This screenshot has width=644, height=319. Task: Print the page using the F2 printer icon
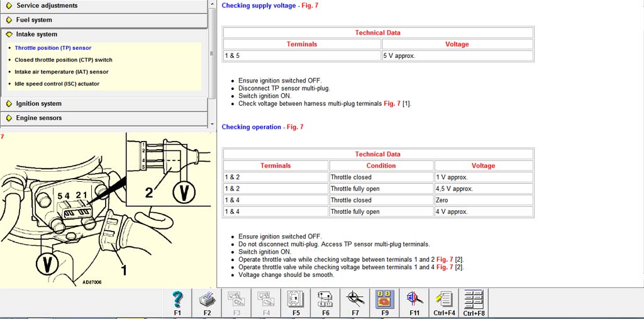click(207, 302)
